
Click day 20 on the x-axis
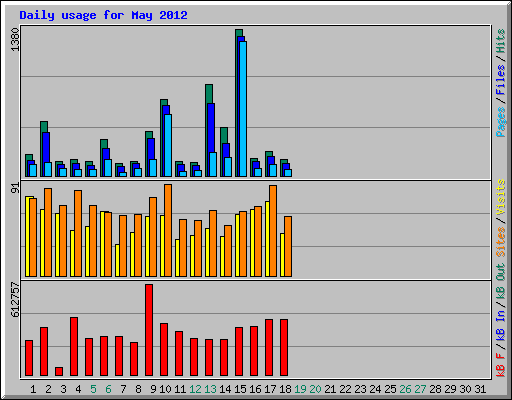pos(315,389)
